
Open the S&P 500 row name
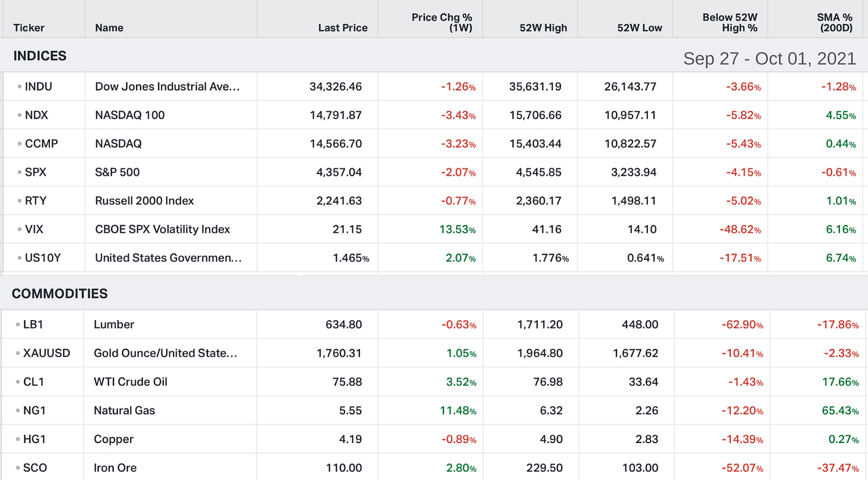tap(117, 172)
